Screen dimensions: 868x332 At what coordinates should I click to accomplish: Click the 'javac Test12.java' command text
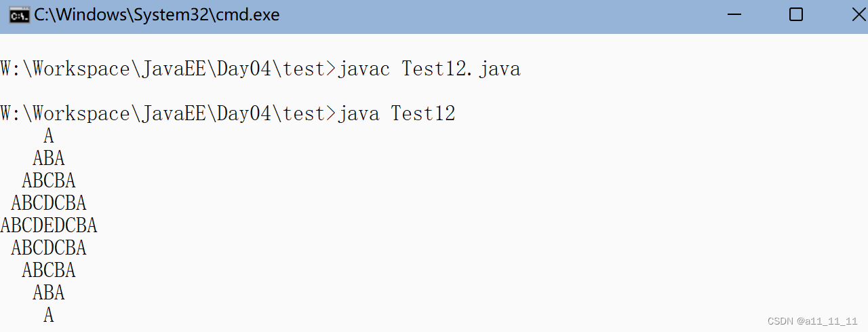tap(429, 69)
